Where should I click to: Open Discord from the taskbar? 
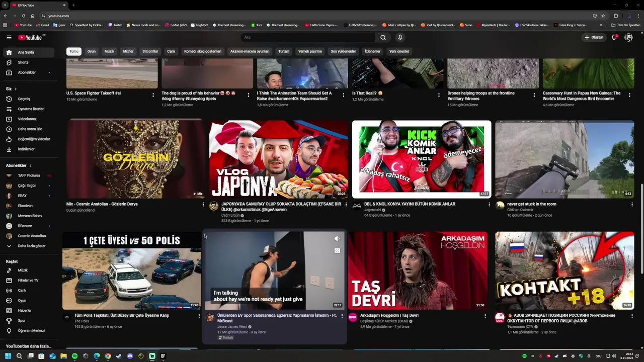pos(130,356)
